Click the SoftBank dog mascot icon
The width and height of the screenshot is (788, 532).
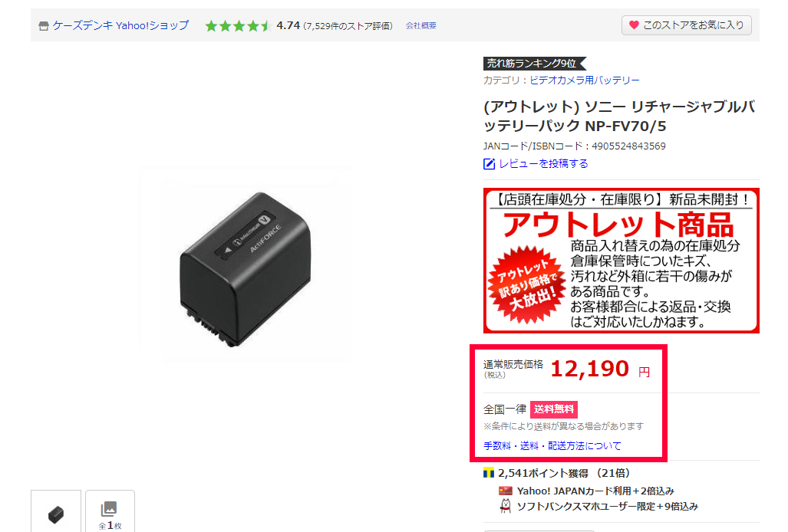pos(506,506)
